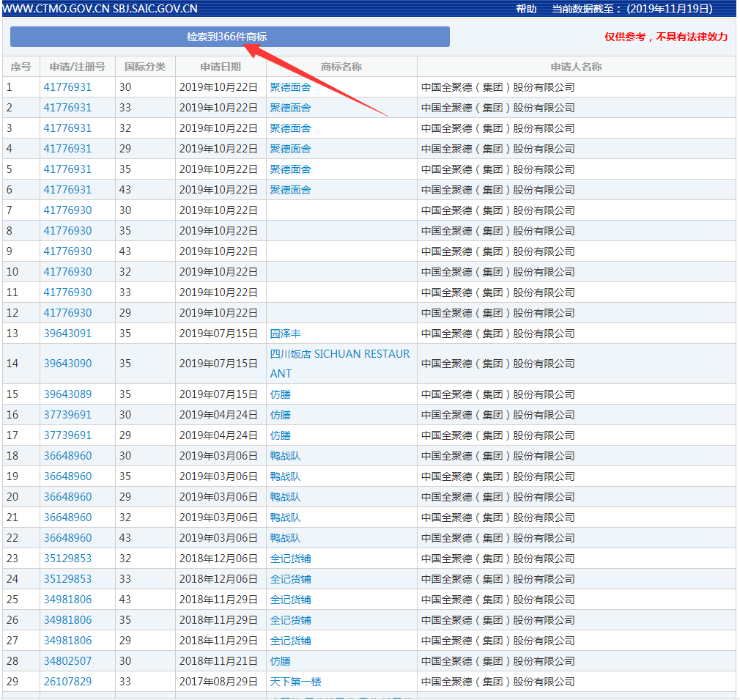Select applicant name cell in row 14
The width and height of the screenshot is (740, 700).
576,364
